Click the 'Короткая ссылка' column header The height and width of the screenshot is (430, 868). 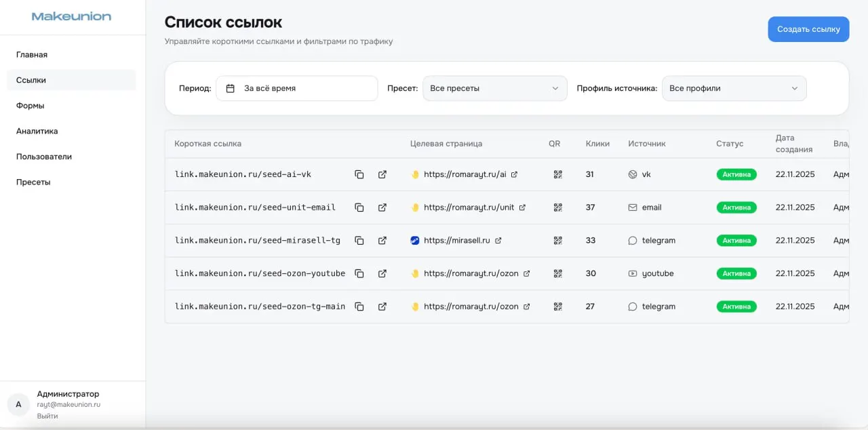coord(208,144)
